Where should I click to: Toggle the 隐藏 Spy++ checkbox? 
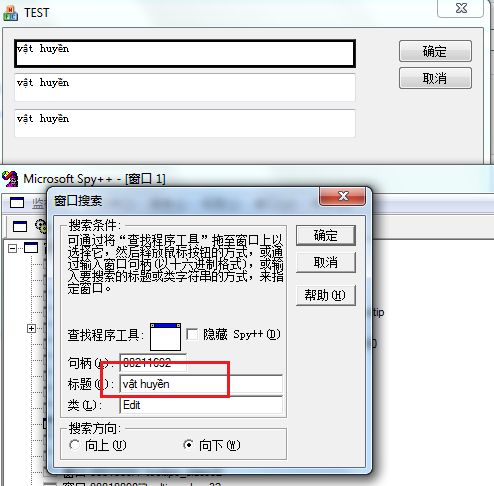tap(192, 334)
